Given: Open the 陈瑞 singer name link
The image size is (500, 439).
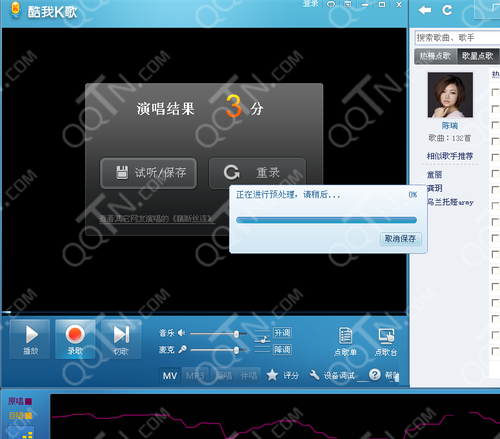Looking at the screenshot, I should click(x=450, y=126).
